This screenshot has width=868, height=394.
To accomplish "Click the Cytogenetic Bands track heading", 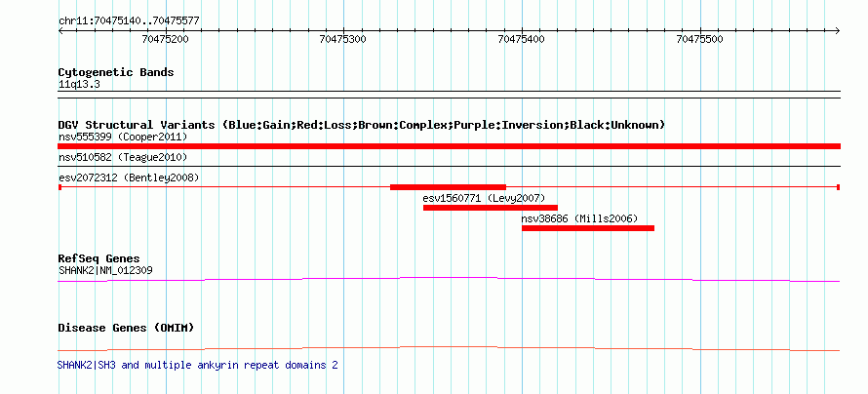I will click(116, 72).
